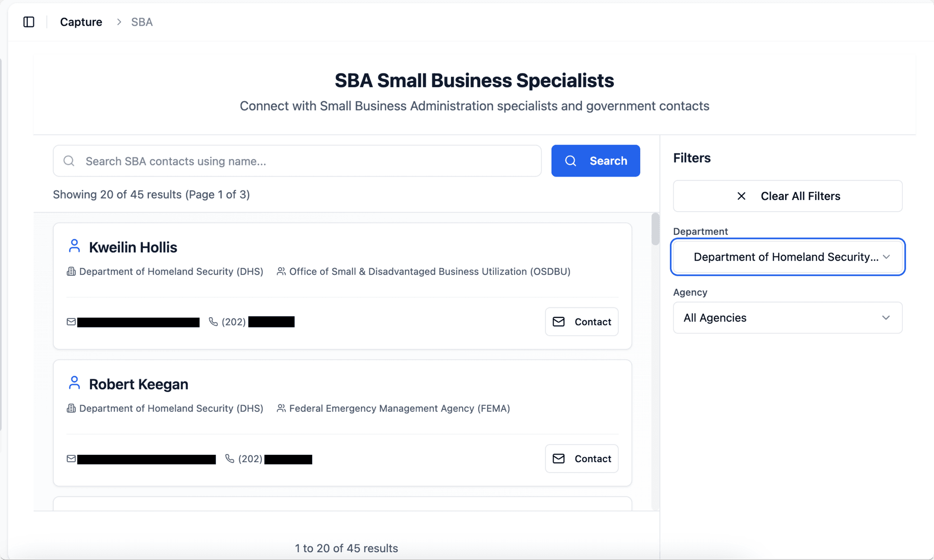The height and width of the screenshot is (560, 934).
Task: Select the person icon next to Kweilin Hollis
Action: click(74, 246)
